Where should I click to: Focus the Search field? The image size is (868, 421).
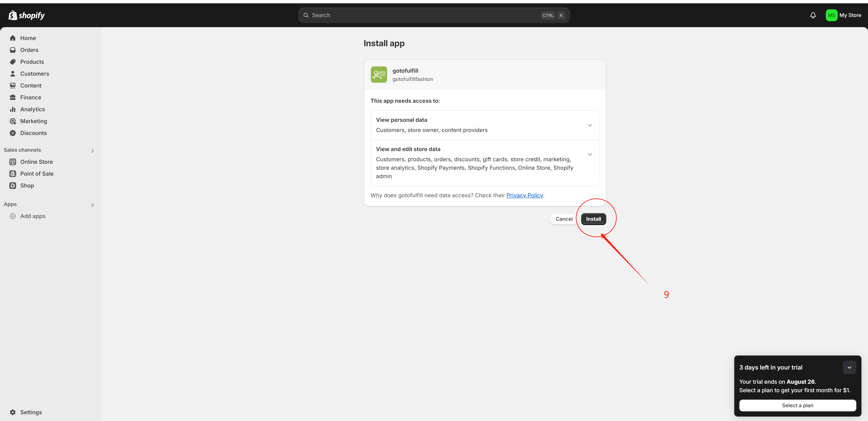tap(434, 15)
